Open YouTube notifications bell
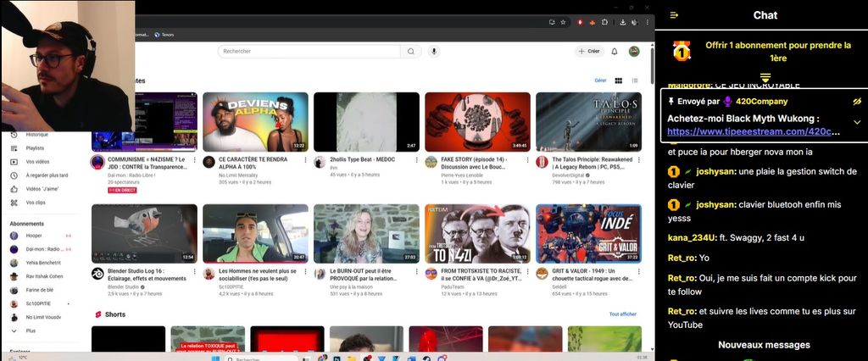Image resolution: width=868 pixels, height=361 pixels. [x=615, y=52]
